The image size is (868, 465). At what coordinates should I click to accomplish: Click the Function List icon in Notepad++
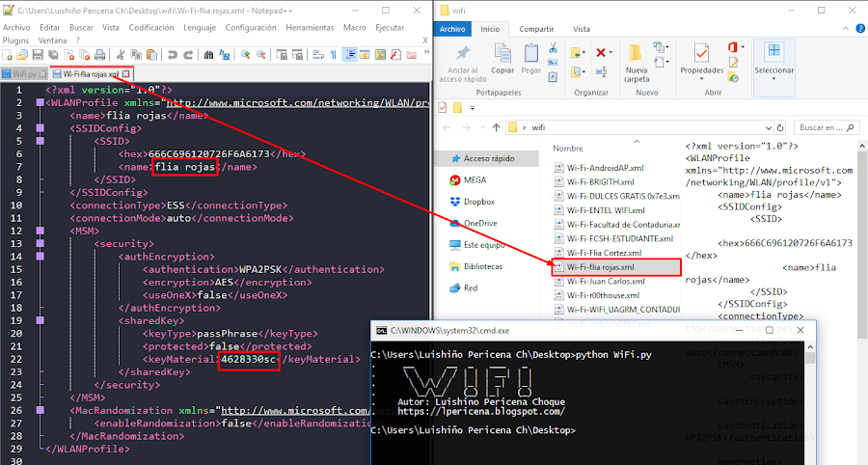pos(395,54)
